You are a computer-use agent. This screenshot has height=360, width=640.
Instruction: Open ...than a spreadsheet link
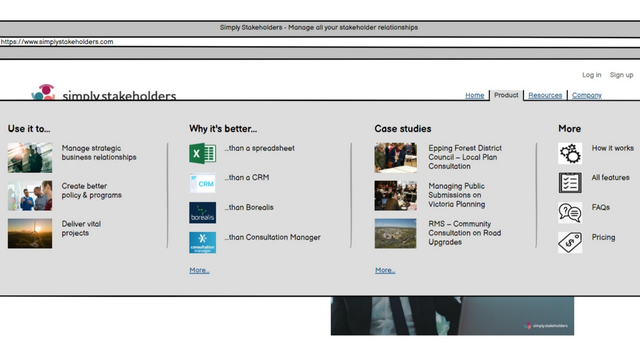coord(260,148)
